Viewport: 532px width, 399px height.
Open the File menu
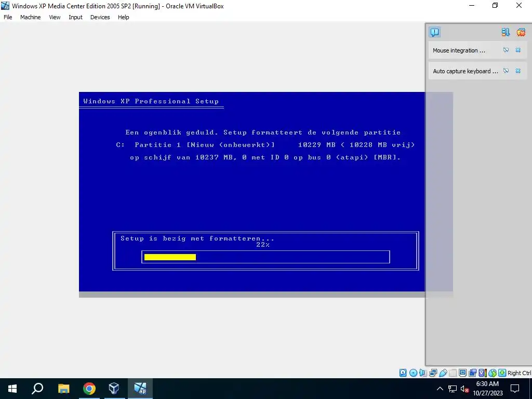(8, 17)
